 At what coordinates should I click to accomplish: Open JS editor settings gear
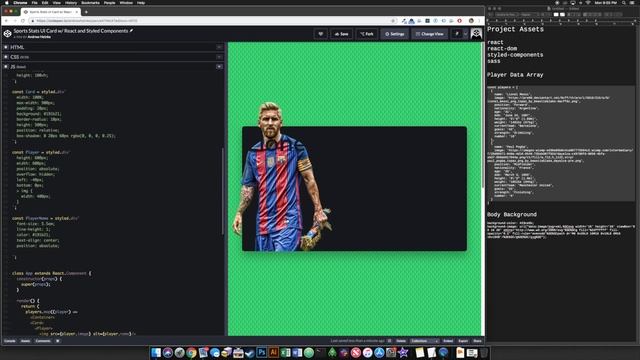pos(6,67)
